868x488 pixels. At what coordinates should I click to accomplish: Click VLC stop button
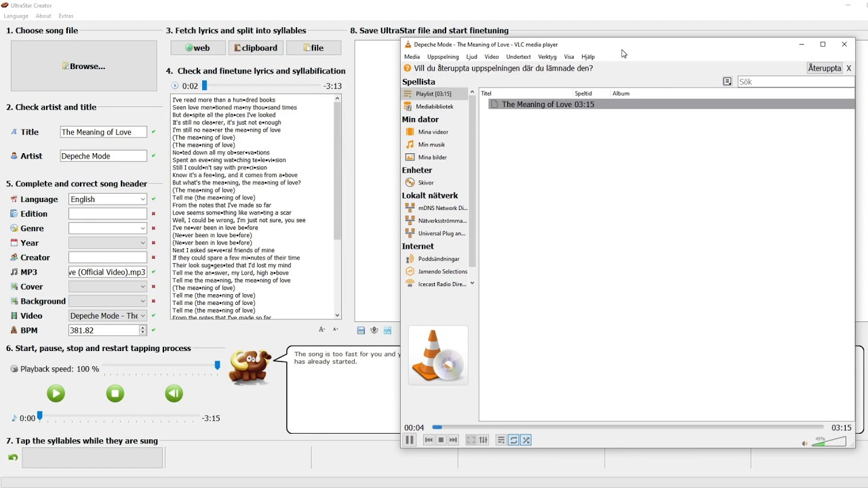pyautogui.click(x=441, y=440)
